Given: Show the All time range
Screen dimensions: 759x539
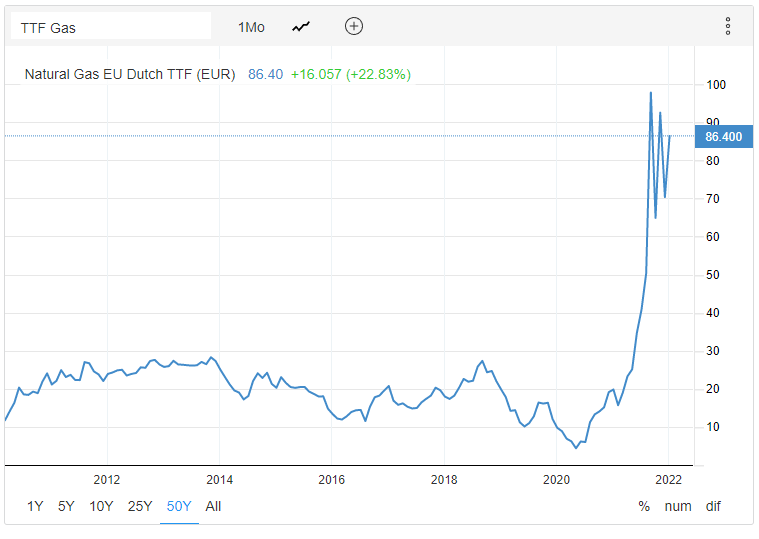Looking at the screenshot, I should point(213,506).
